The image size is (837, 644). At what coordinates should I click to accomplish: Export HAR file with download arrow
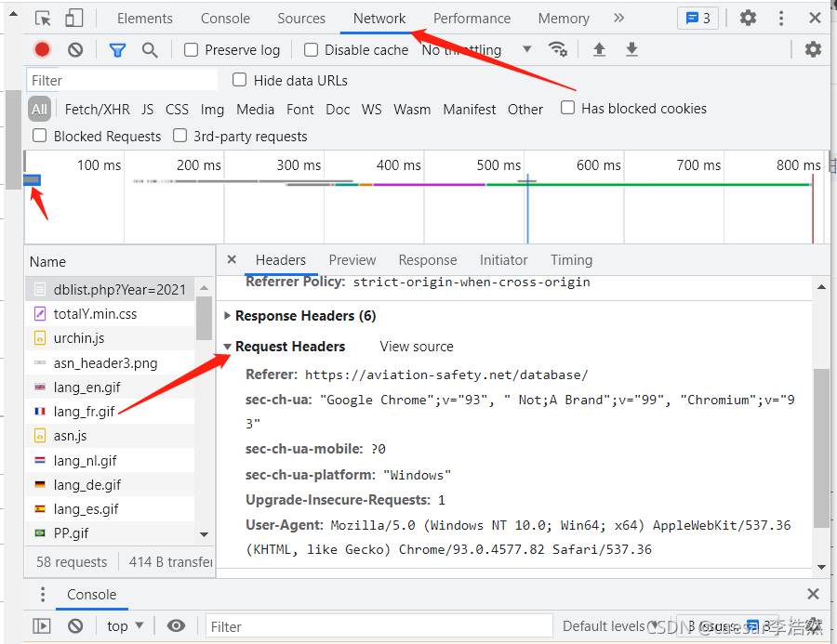(x=631, y=49)
